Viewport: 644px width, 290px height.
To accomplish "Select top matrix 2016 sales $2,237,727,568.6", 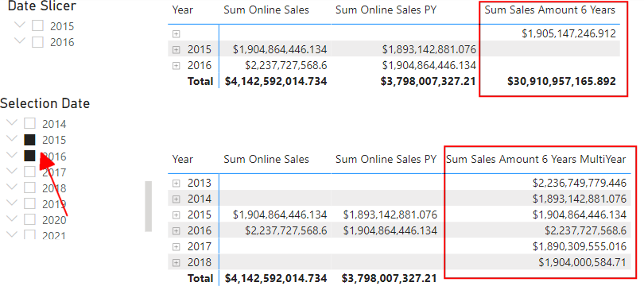I will tap(286, 66).
